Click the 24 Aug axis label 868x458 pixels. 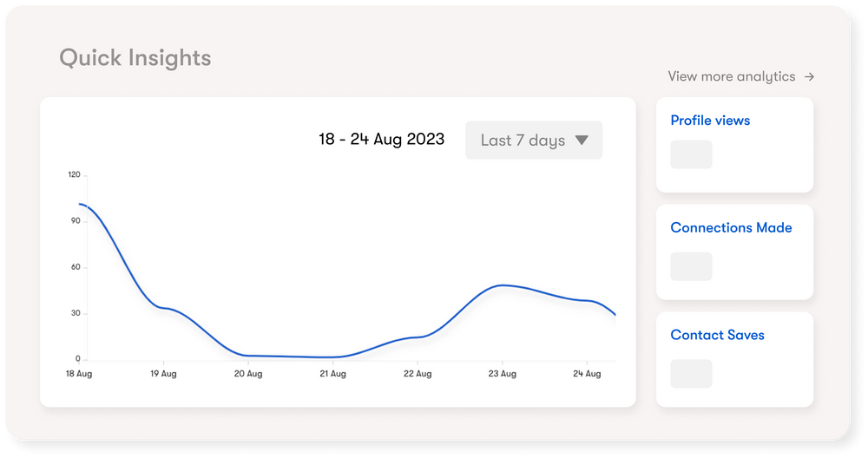coord(587,374)
